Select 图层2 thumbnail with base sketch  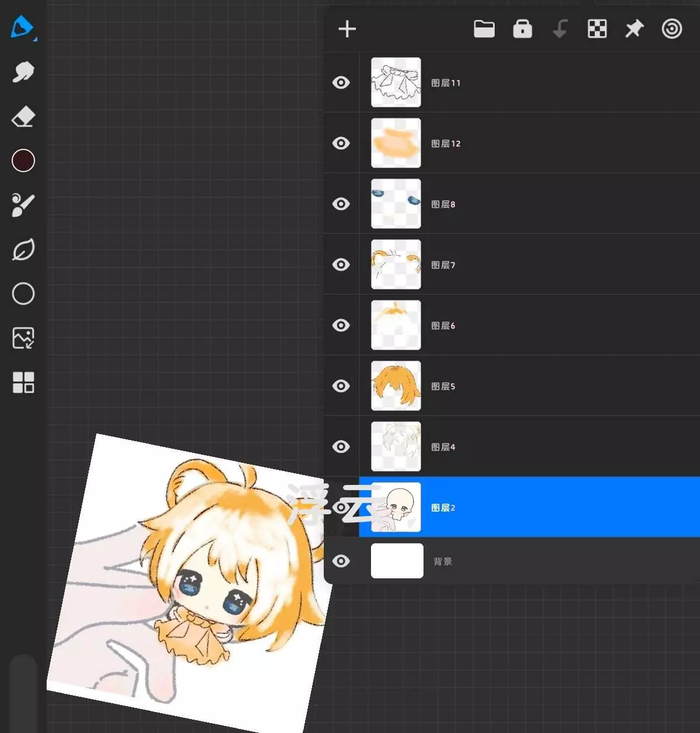[396, 507]
